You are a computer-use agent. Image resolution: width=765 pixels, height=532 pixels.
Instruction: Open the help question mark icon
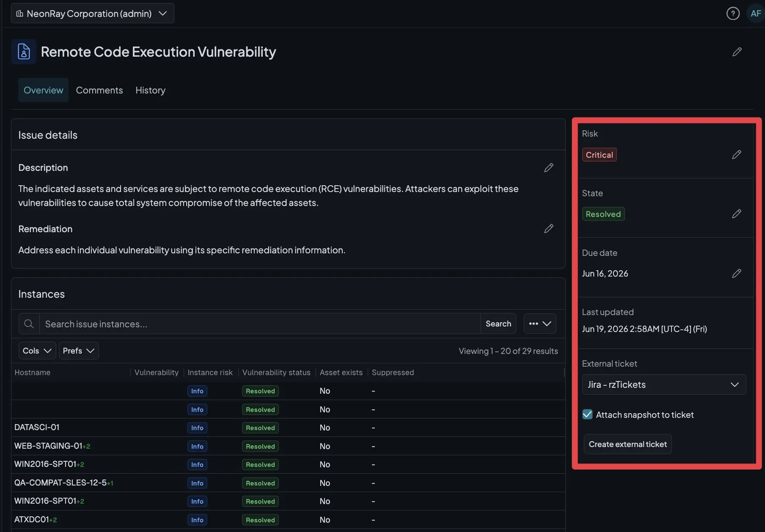point(733,14)
